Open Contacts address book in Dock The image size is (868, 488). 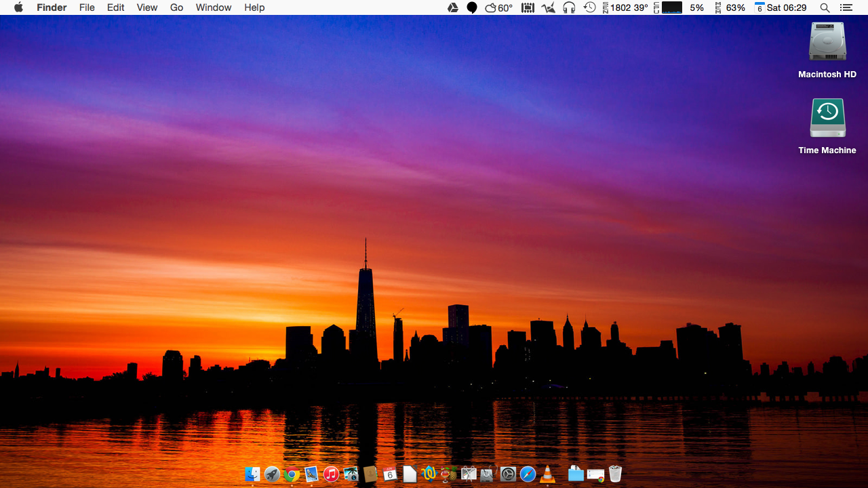pyautogui.click(x=370, y=474)
